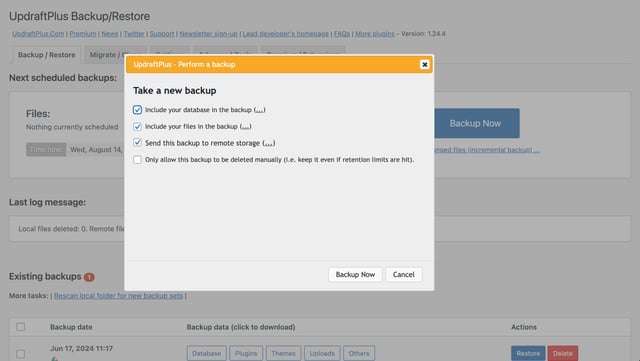
Task: Enable Only allow this backup deleted manually
Action: (x=137, y=160)
